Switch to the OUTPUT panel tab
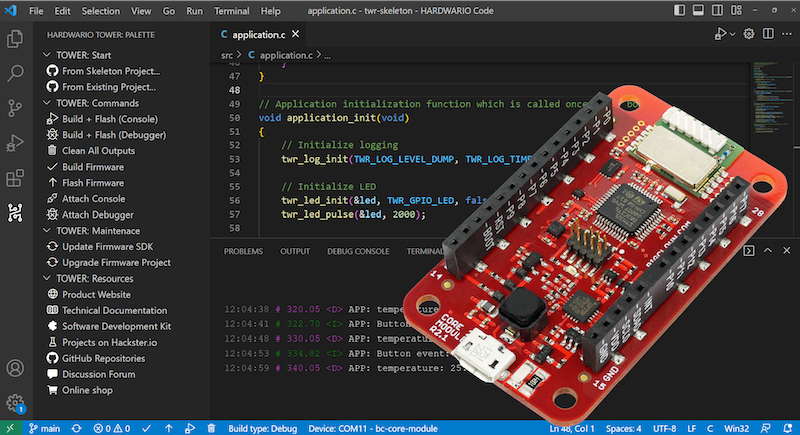Viewport: 800px width, 435px height. click(295, 251)
